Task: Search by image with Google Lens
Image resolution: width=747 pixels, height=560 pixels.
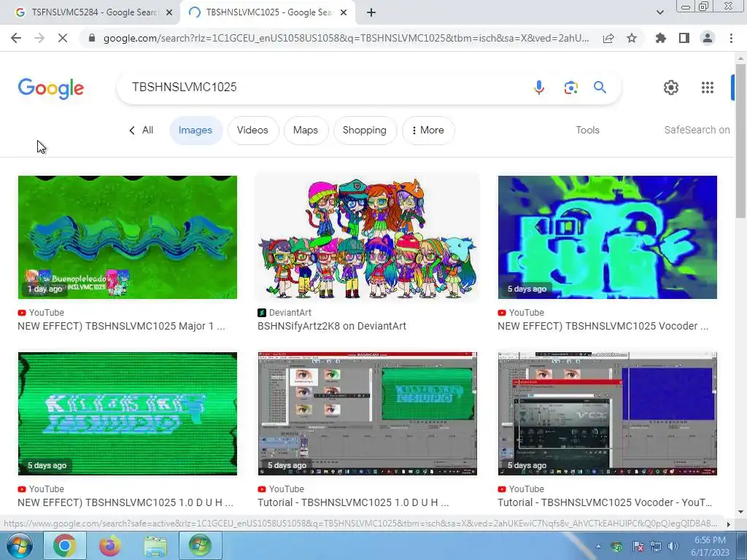Action: click(x=570, y=87)
